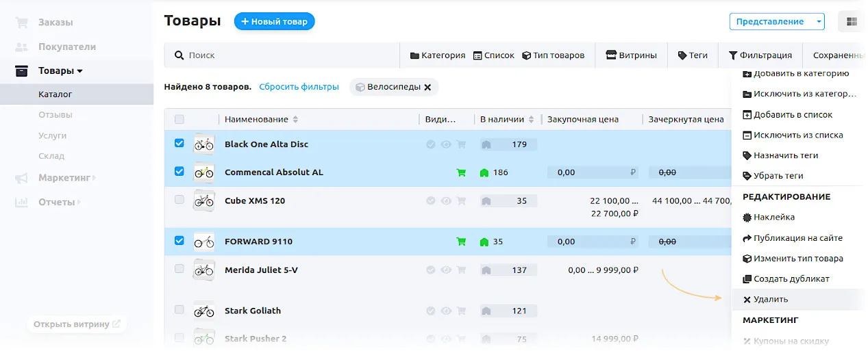Open Orders section via the cart icon in sidebar

click(22, 23)
